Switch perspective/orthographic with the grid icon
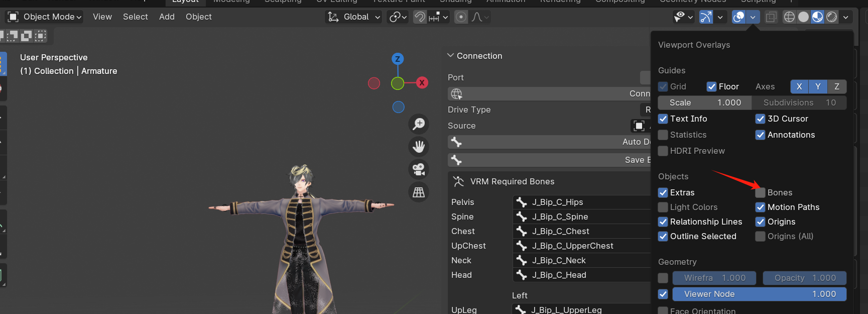The height and width of the screenshot is (314, 868). [x=419, y=192]
